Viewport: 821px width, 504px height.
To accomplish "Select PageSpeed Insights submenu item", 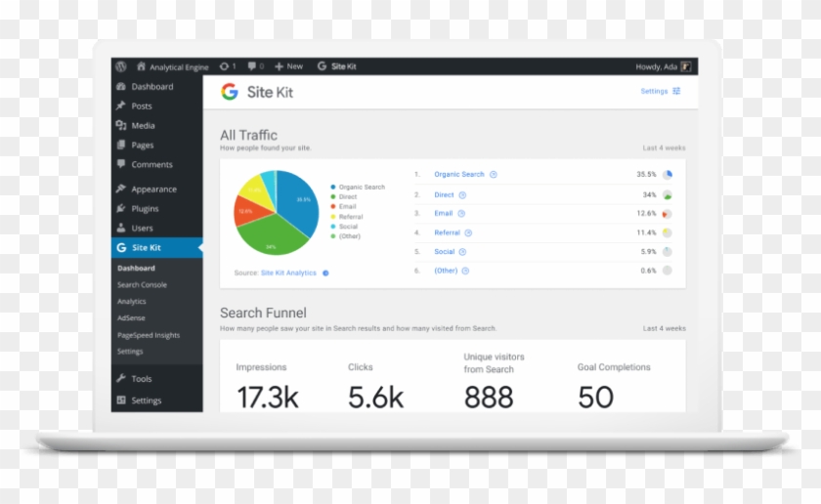I will (149, 335).
